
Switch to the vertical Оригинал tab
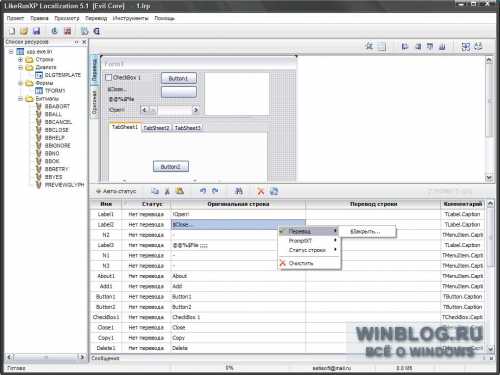coord(94,103)
